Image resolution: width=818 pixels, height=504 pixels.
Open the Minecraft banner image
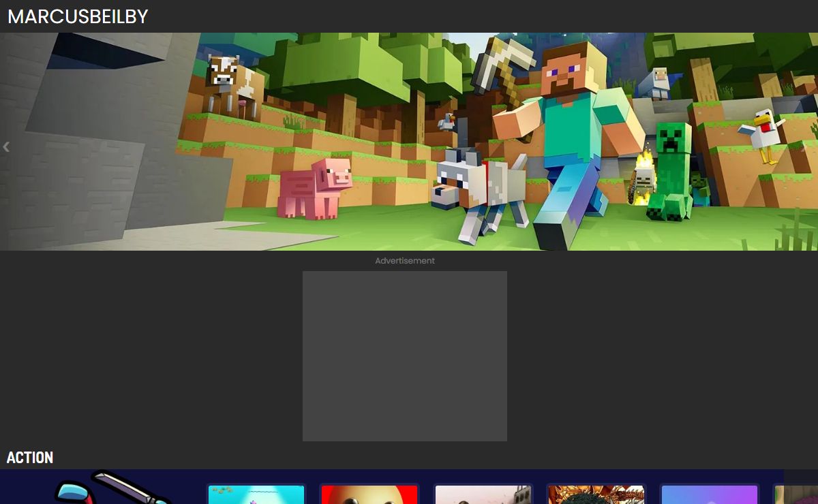409,142
